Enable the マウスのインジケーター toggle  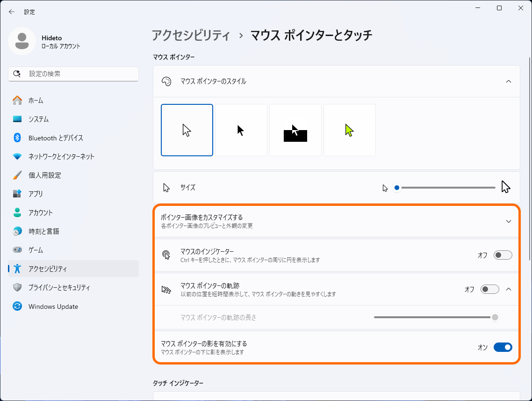coord(502,255)
